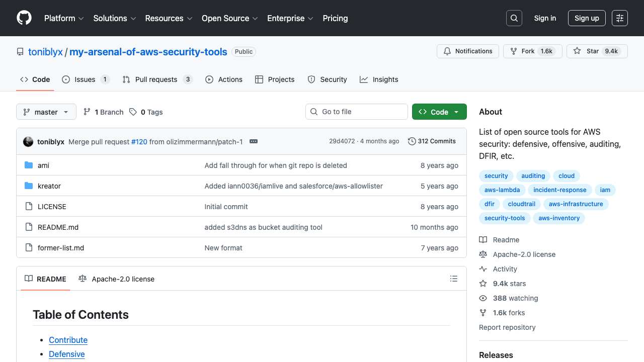The image size is (644, 362).
Task: Open commit hash 29d4072
Action: pos(342,141)
